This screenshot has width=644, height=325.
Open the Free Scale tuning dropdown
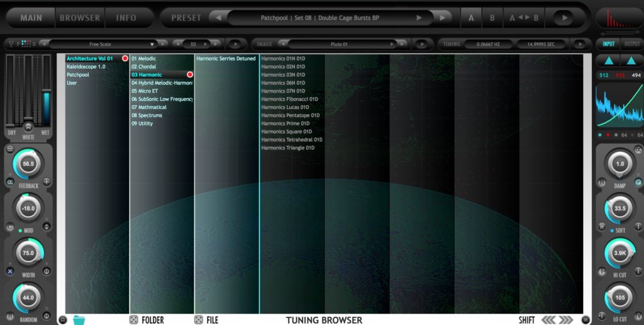[x=100, y=44]
